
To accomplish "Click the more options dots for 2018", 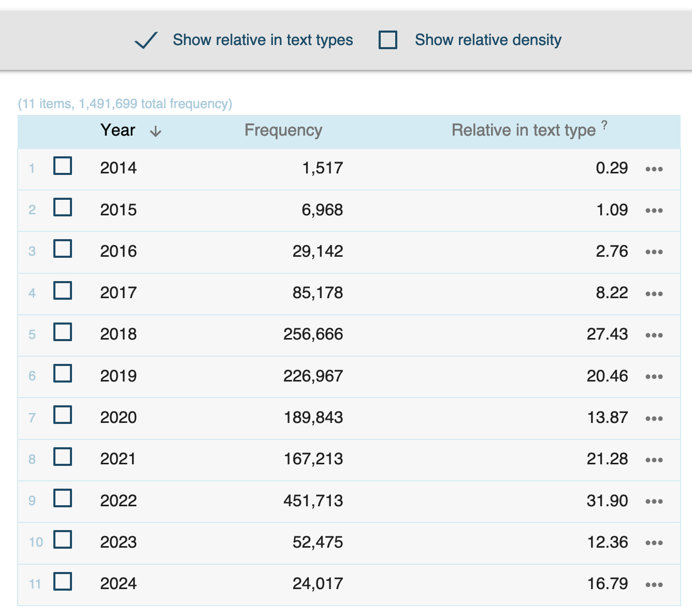I will [x=654, y=335].
